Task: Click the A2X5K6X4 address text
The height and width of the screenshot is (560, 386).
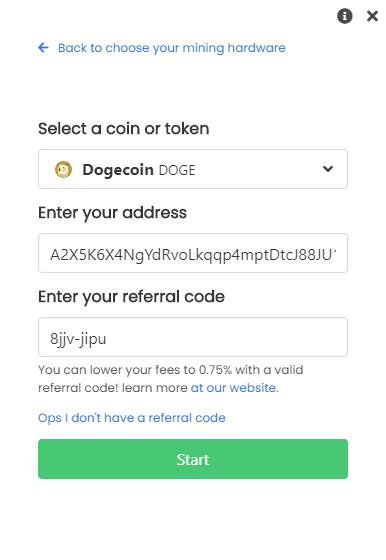Action: click(193, 255)
